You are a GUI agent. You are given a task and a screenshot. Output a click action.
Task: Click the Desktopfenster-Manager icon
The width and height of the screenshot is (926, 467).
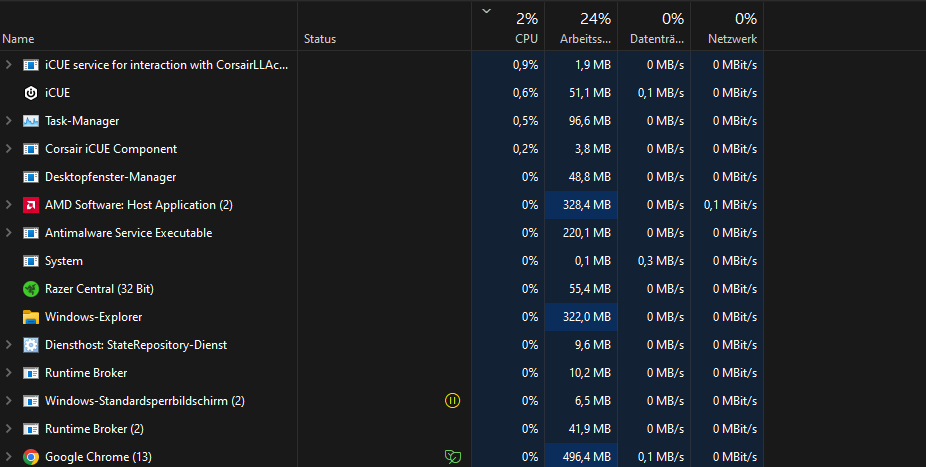coord(31,177)
